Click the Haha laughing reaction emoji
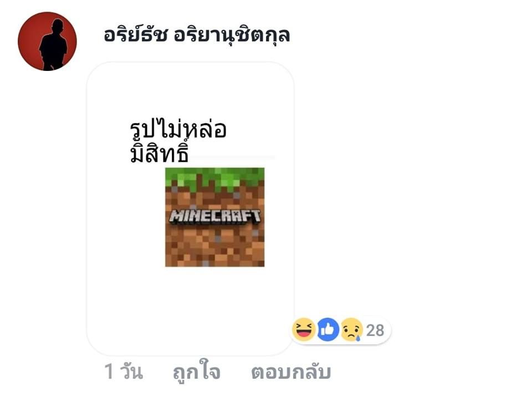Image resolution: width=532 pixels, height=397 pixels. (x=304, y=329)
